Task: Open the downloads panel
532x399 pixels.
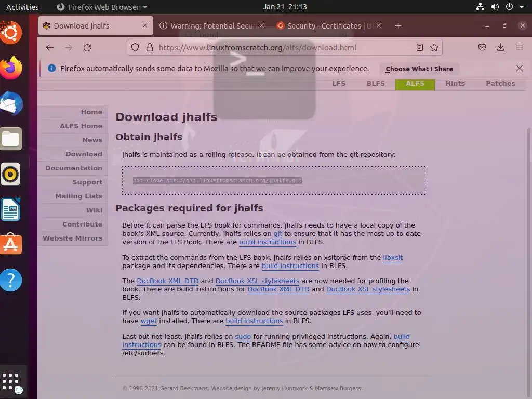Action: pyautogui.click(x=500, y=47)
